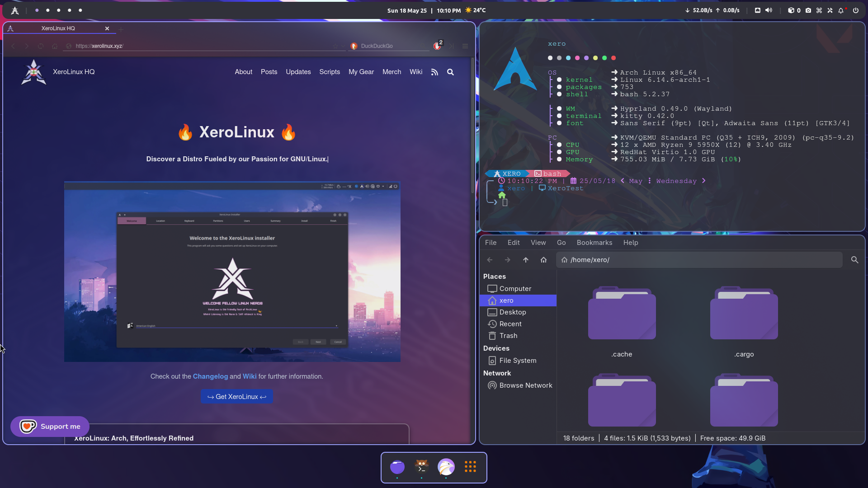868x488 pixels.
Task: Open the browser hamburger menu
Action: (465, 46)
